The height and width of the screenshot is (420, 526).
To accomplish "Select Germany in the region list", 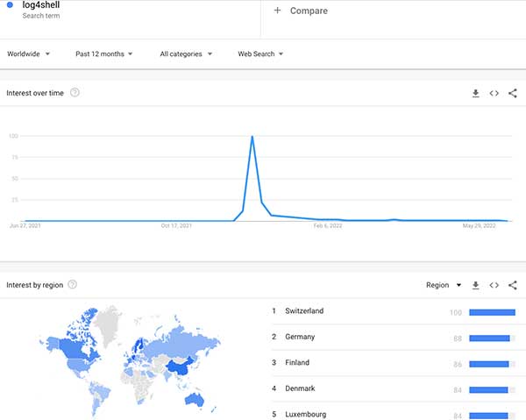I will tap(300, 337).
